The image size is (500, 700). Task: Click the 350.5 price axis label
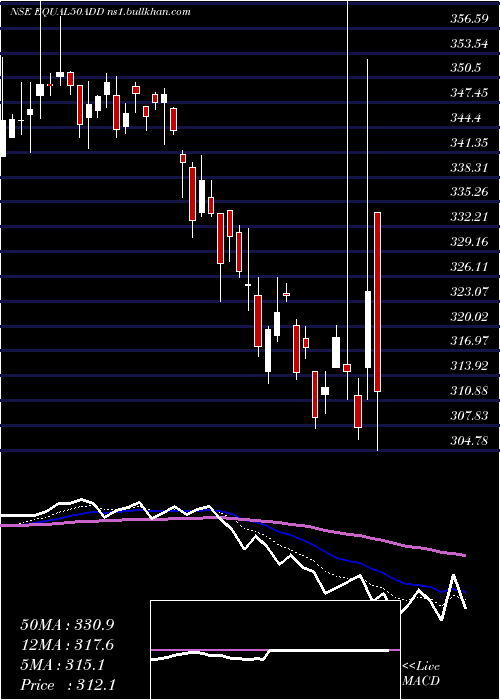(x=466, y=68)
